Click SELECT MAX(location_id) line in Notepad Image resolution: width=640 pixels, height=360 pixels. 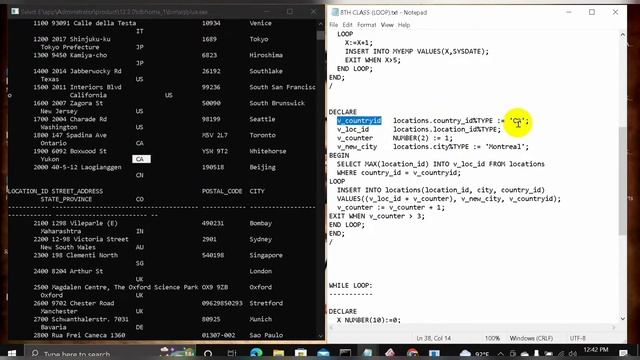(x=440, y=164)
